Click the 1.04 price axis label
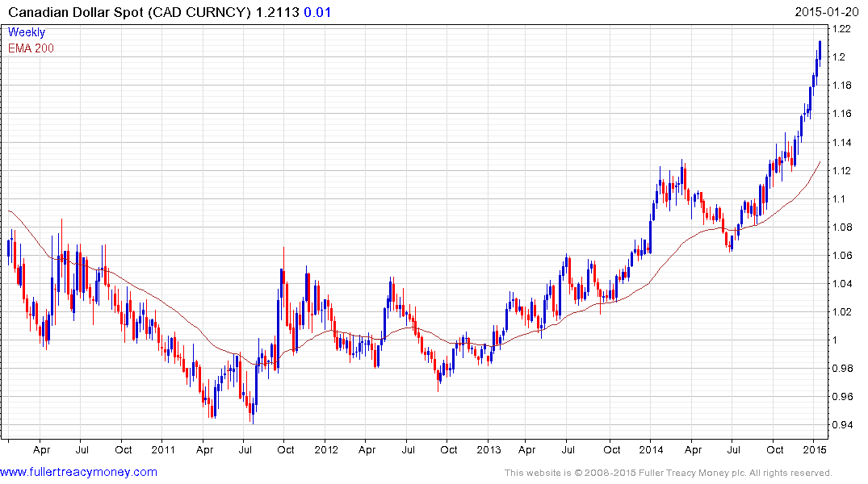 [x=842, y=283]
